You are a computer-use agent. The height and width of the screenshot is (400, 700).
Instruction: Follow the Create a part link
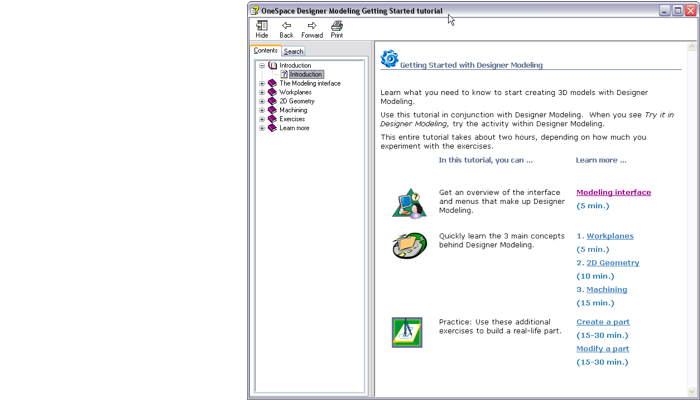point(602,322)
